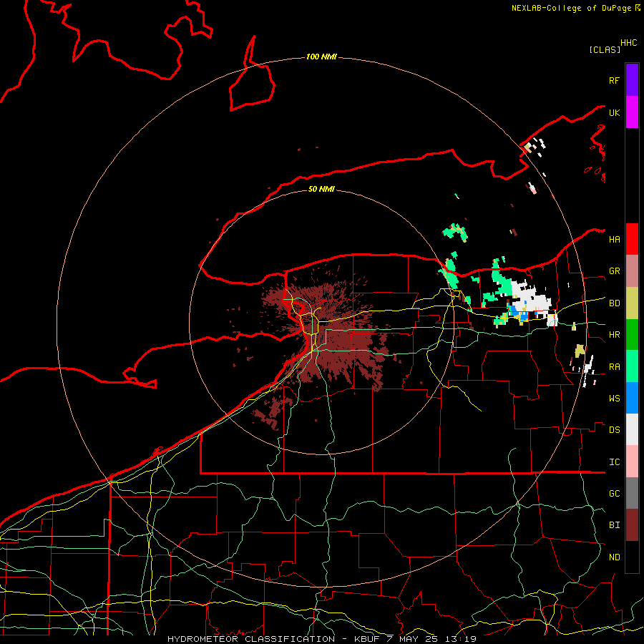Click the BI legend label
Viewport: 644px width, 644px height.
coord(615,525)
